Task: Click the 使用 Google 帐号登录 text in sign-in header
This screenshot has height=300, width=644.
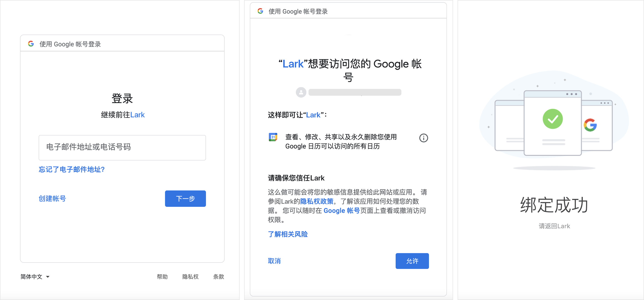Action: 70,44
